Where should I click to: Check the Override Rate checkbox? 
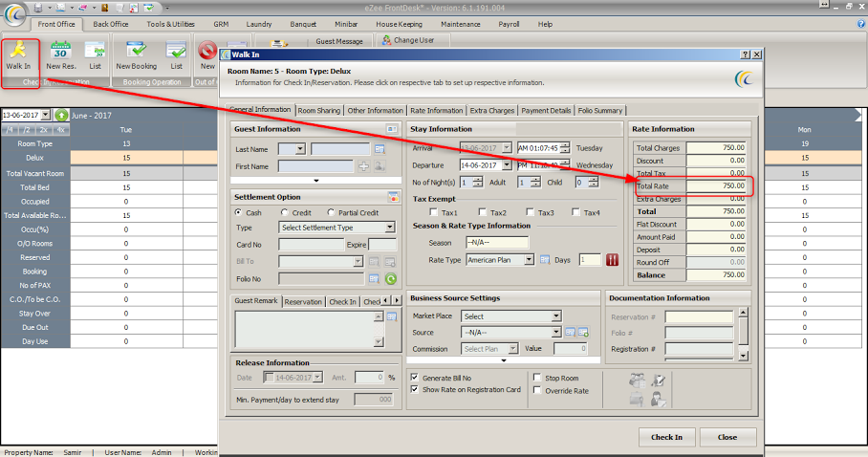click(x=537, y=390)
